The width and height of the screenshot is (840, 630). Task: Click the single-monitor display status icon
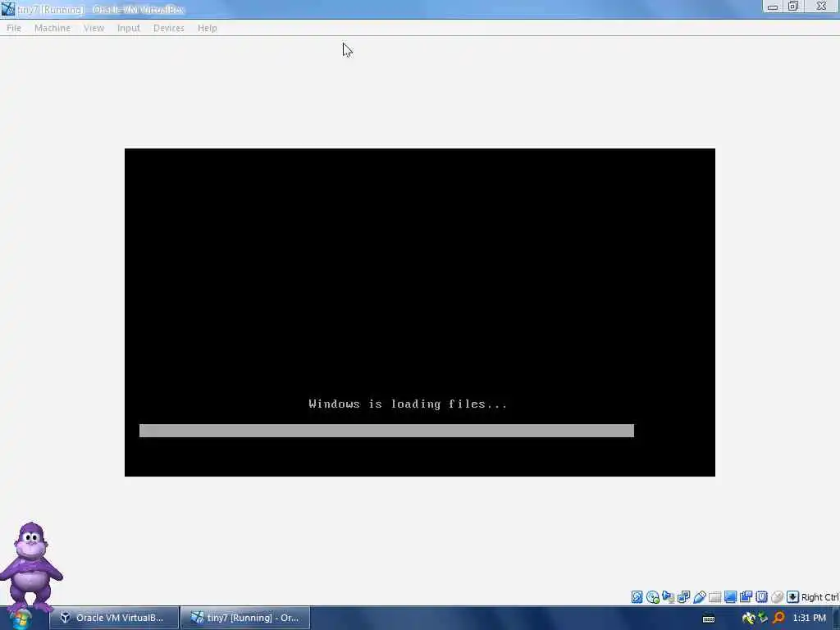[x=730, y=597]
